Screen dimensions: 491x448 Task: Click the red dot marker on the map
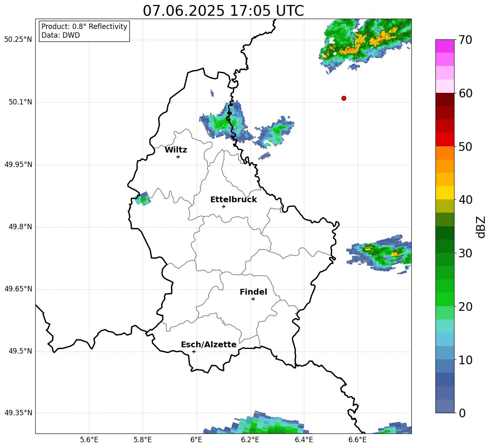[344, 98]
